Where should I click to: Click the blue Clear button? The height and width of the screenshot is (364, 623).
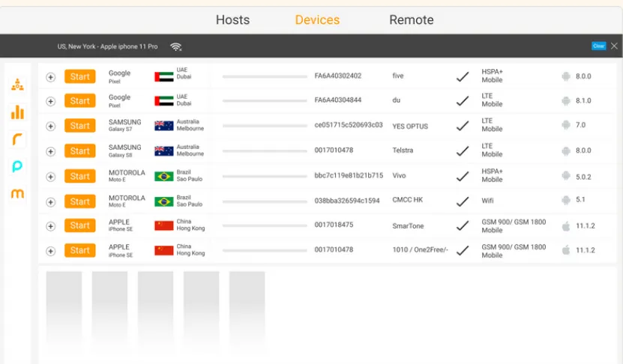[598, 46]
